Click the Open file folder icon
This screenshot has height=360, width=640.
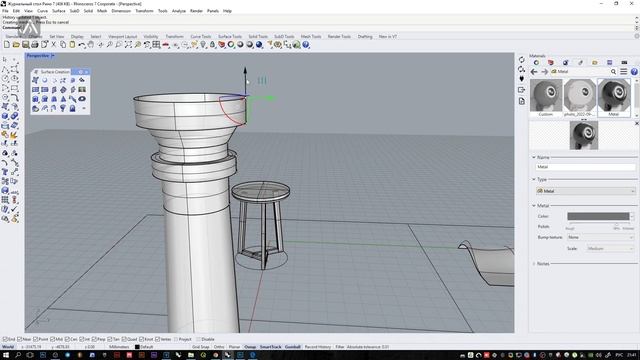16,44
